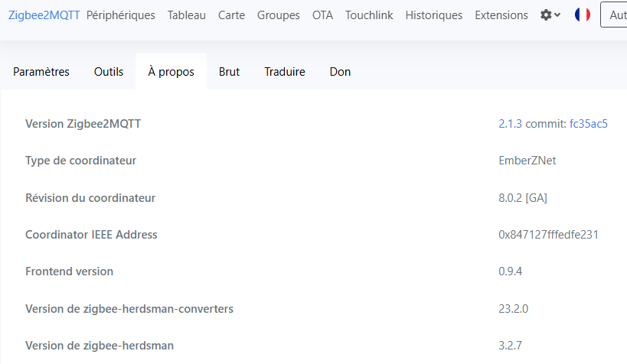Select the À propos tab
The image size is (627, 364).
[171, 72]
